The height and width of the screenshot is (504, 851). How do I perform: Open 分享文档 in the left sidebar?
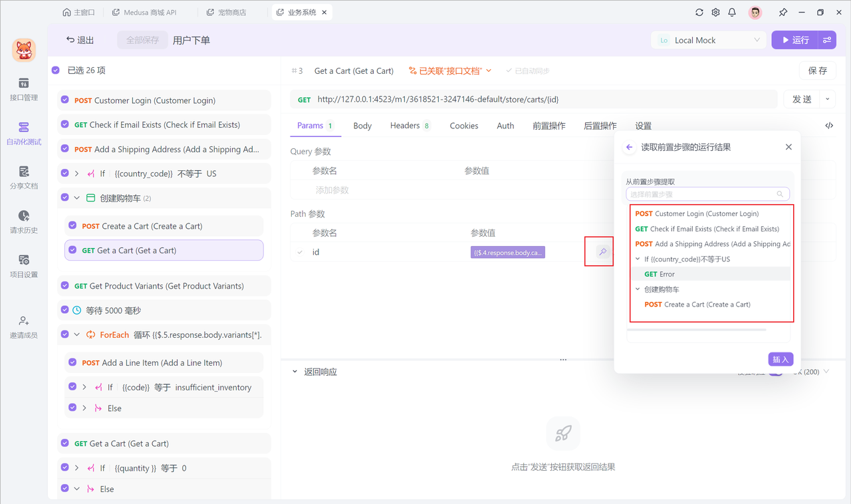[23, 178]
